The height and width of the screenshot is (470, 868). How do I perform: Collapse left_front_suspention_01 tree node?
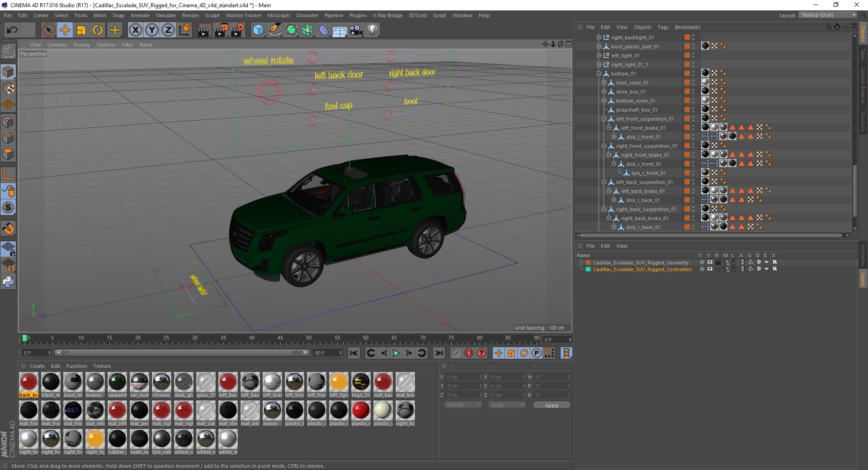click(604, 119)
